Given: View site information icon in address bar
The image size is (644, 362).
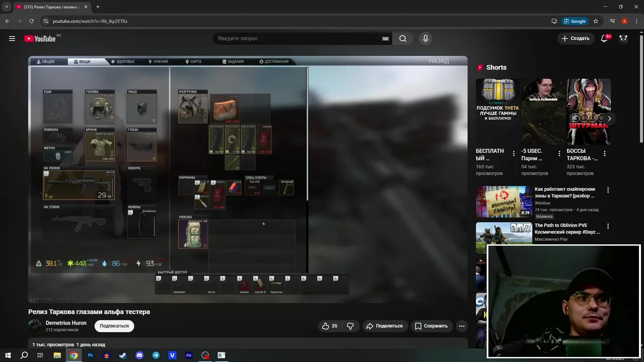Looking at the screenshot, I should [45, 21].
